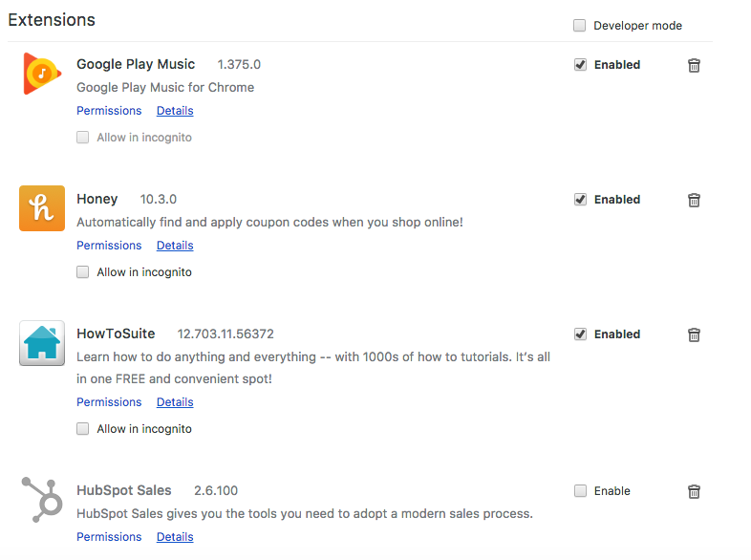Remove HowToSuite using its trash icon
751x560 pixels.
coord(695,334)
